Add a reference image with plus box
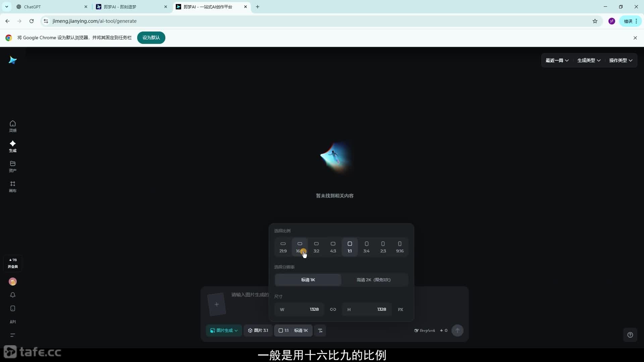 (x=217, y=304)
